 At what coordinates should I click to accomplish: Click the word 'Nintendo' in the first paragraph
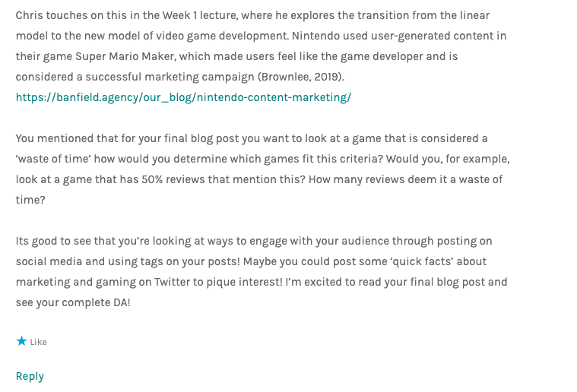[x=315, y=36]
